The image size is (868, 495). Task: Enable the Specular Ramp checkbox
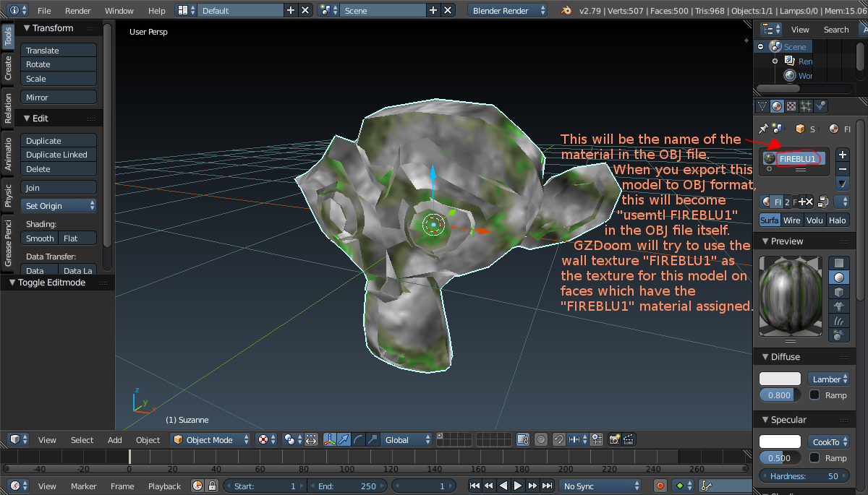tap(814, 457)
